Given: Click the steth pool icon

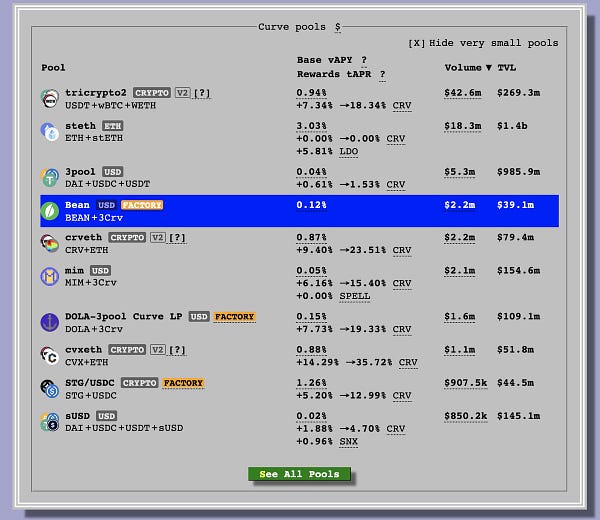Looking at the screenshot, I should coord(50,132).
